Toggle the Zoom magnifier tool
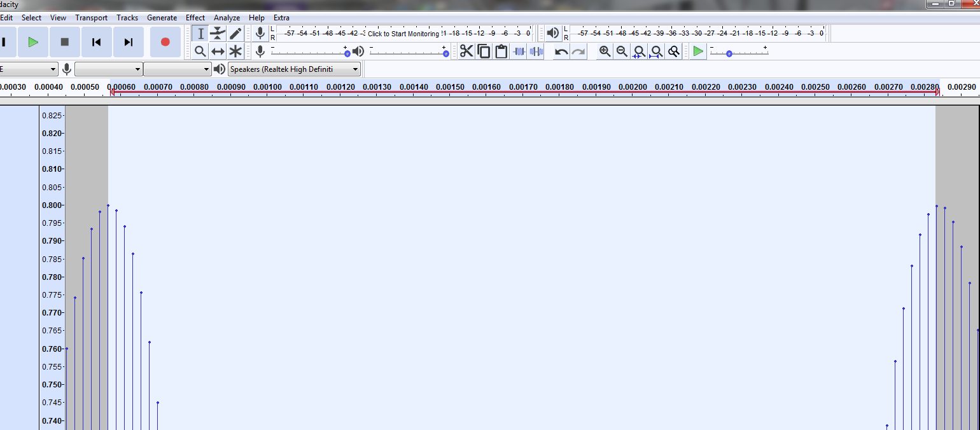The image size is (980, 430). (x=200, y=52)
